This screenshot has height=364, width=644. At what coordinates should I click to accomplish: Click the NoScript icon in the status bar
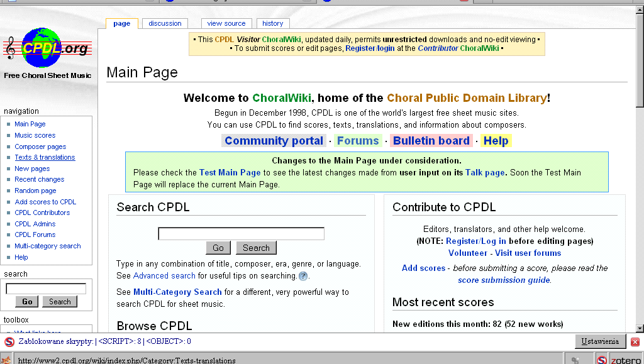(602, 360)
